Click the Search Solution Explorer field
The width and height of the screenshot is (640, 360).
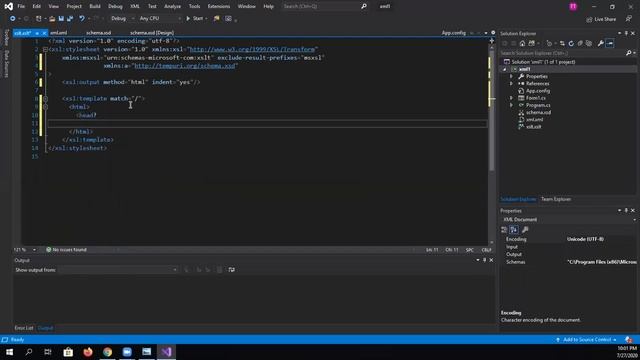[x=563, y=53]
